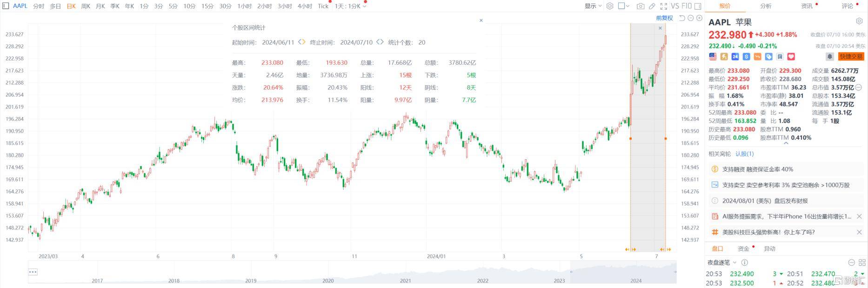Open more options ellipsis in tick panel
The image size is (868, 288).
coord(851,262)
